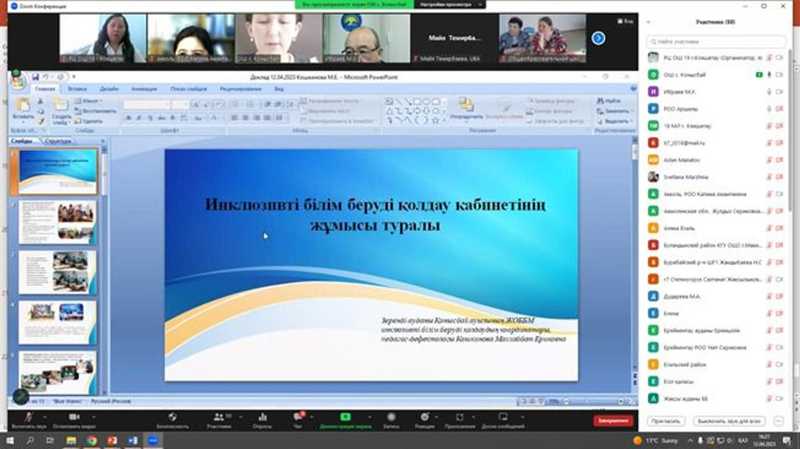
Task: Open the Zoom Chat (Чат) icon
Action: [x=298, y=420]
